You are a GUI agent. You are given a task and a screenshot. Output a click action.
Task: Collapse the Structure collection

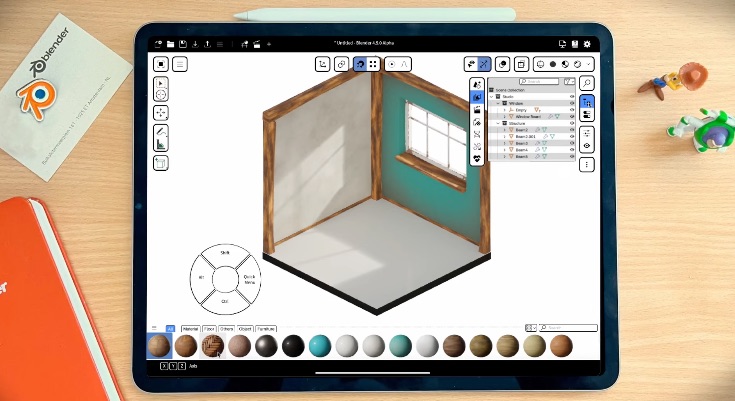[x=498, y=123]
